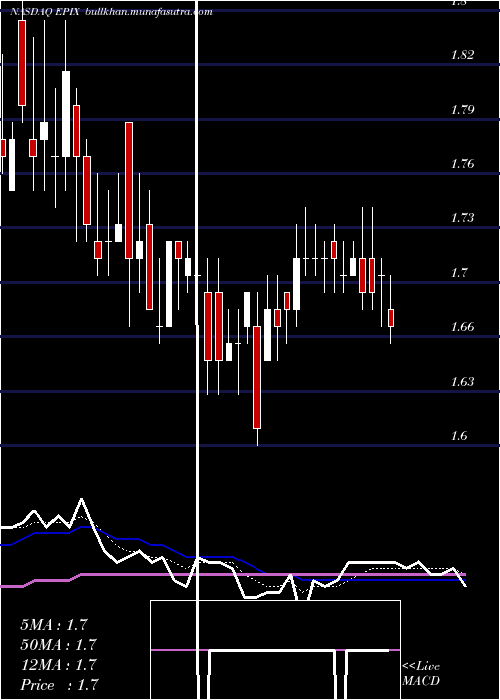500x700 pixels.
Task: Click the 1.82 price axis label
Action: (x=462, y=55)
